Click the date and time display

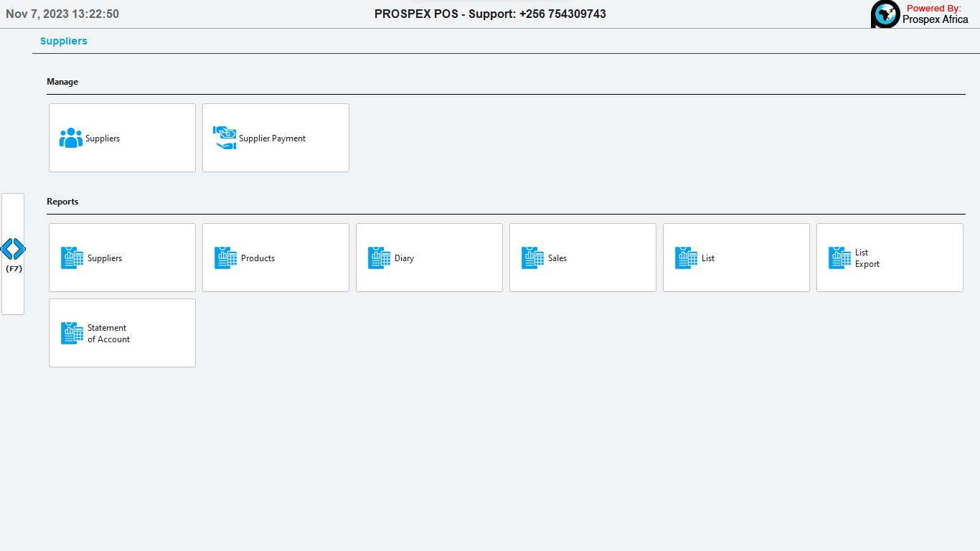point(62,14)
